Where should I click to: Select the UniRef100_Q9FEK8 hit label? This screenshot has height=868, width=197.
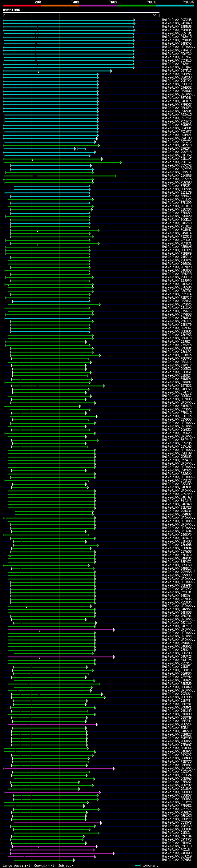pyautogui.click(x=177, y=84)
